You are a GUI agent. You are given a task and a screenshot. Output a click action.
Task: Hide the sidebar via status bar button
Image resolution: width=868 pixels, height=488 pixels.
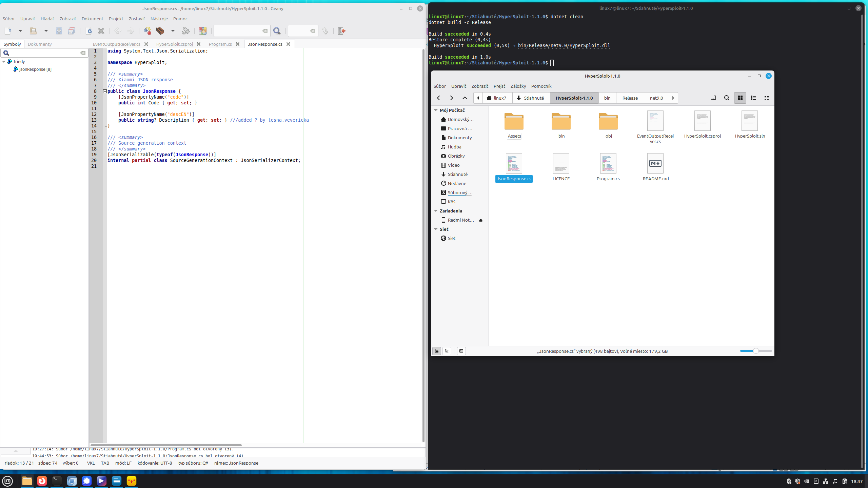click(x=461, y=351)
